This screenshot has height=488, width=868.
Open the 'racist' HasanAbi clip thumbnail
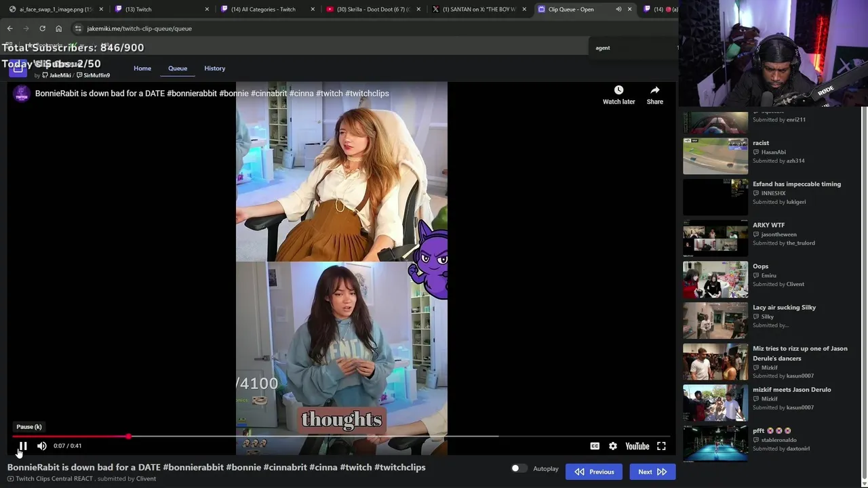pos(715,157)
